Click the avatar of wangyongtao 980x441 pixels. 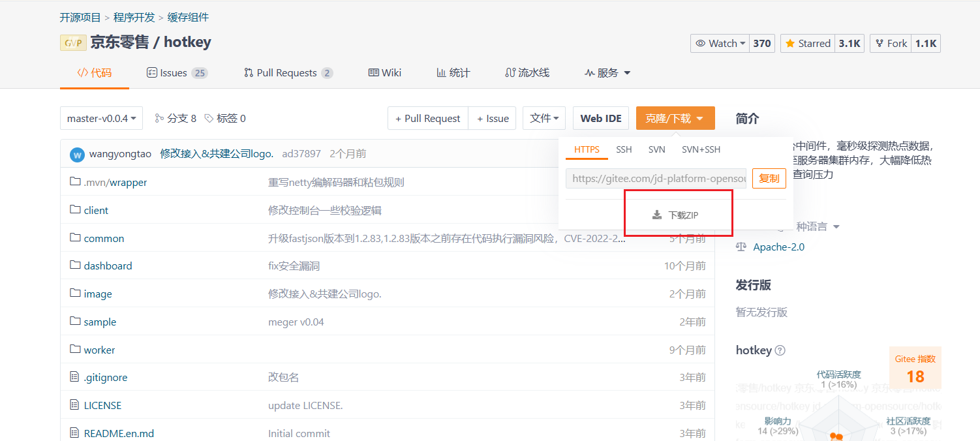coord(78,155)
